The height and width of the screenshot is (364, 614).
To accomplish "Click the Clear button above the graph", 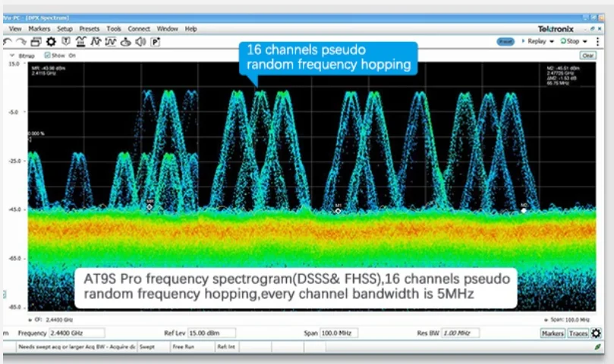I will point(587,55).
